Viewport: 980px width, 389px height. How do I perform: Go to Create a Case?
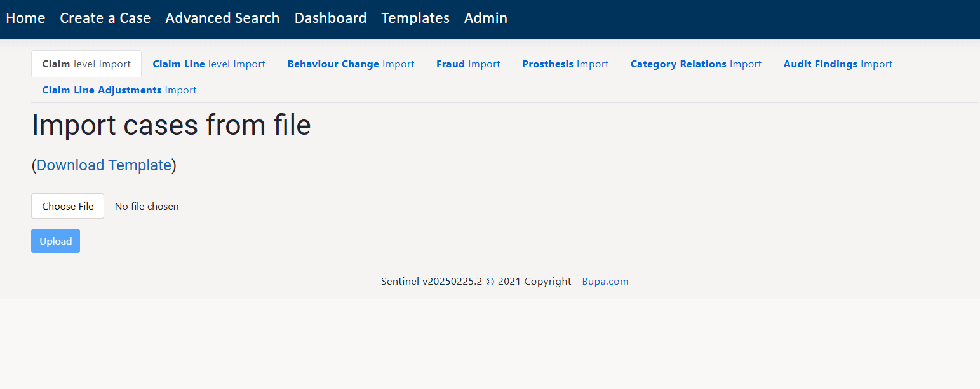105,18
